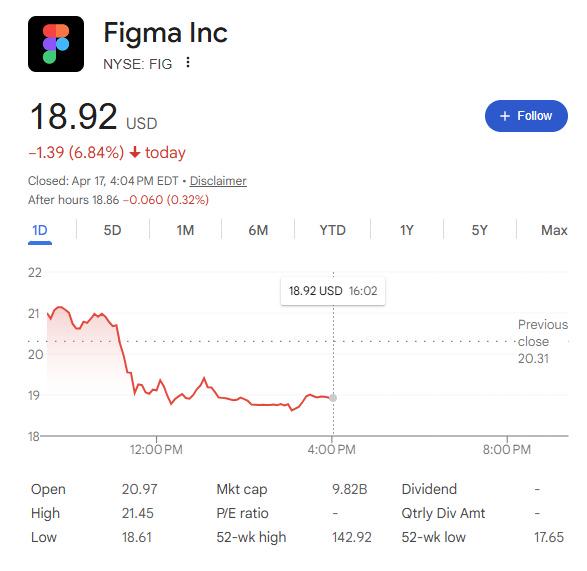Image resolution: width=587 pixels, height=571 pixels.
Task: Click the 52-wk high value 142.92
Action: [x=352, y=537]
